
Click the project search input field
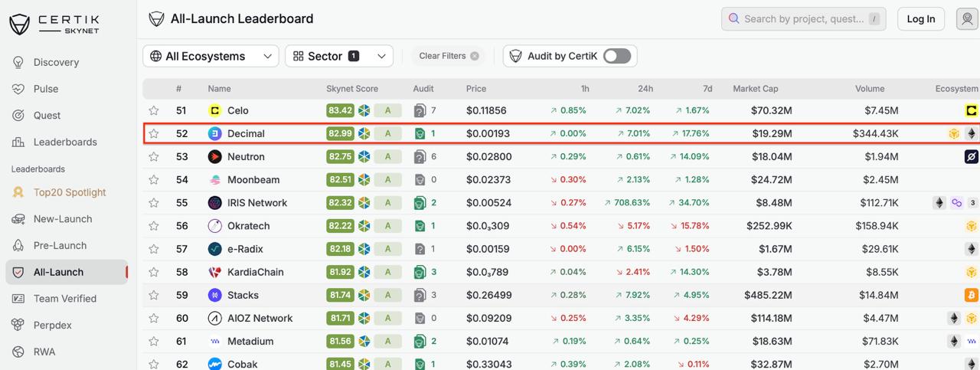[x=796, y=19]
